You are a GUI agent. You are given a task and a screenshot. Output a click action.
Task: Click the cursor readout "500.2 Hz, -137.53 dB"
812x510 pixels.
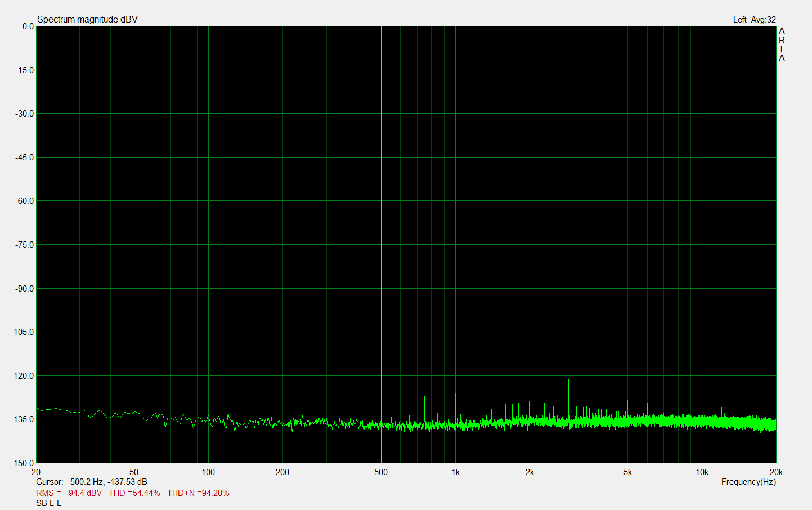(109, 482)
